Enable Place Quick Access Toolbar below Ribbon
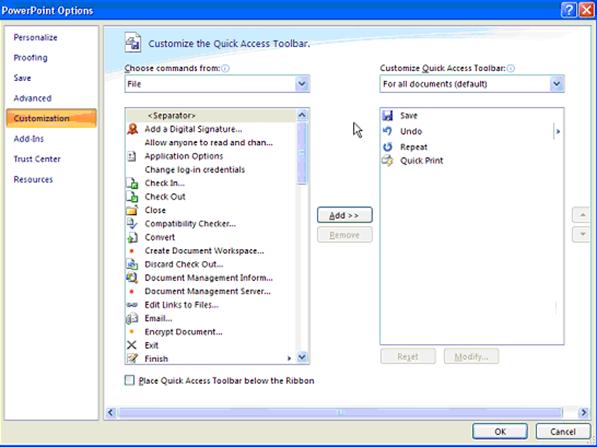This screenshot has height=447, width=597. point(130,380)
